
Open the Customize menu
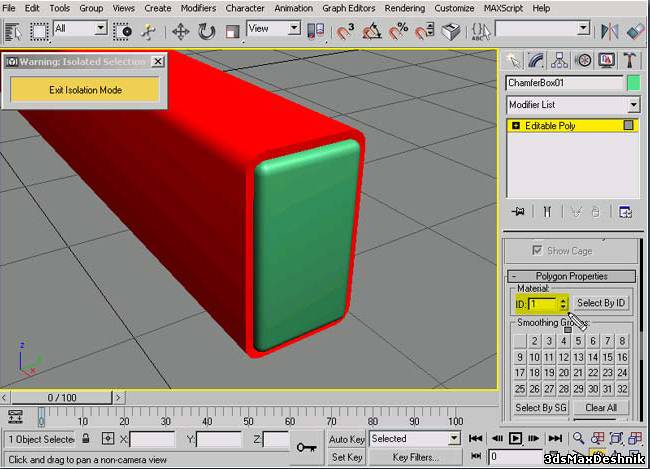click(x=454, y=8)
